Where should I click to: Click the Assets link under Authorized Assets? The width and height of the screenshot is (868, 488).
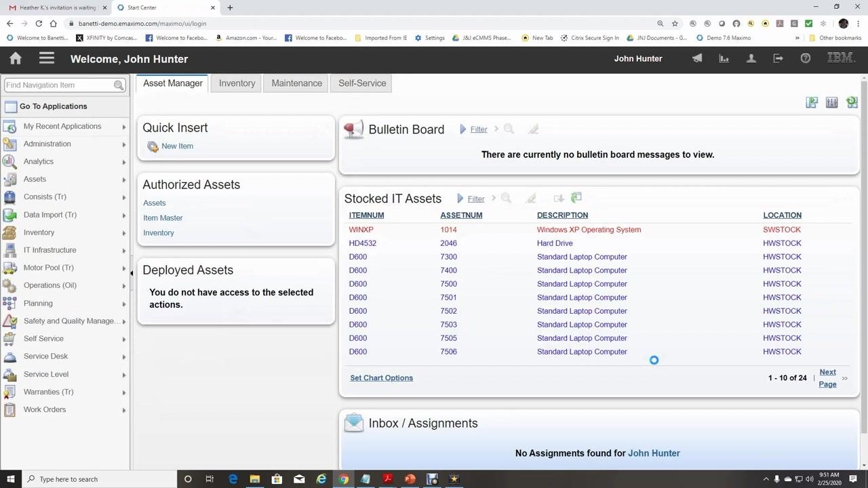point(154,203)
